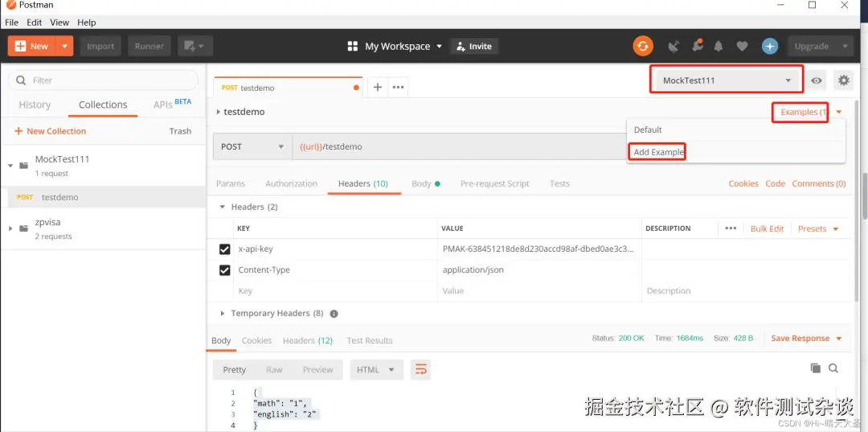Click the Runner button
The height and width of the screenshot is (432, 868).
[149, 47]
